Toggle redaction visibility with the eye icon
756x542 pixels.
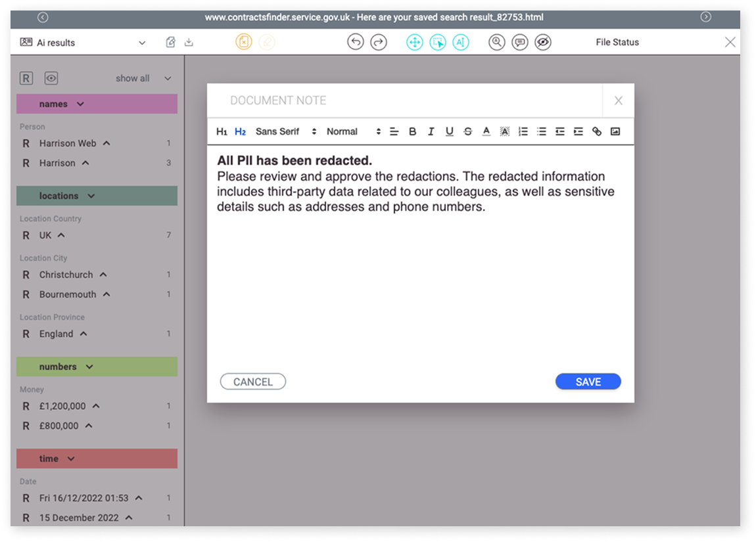[x=543, y=41]
